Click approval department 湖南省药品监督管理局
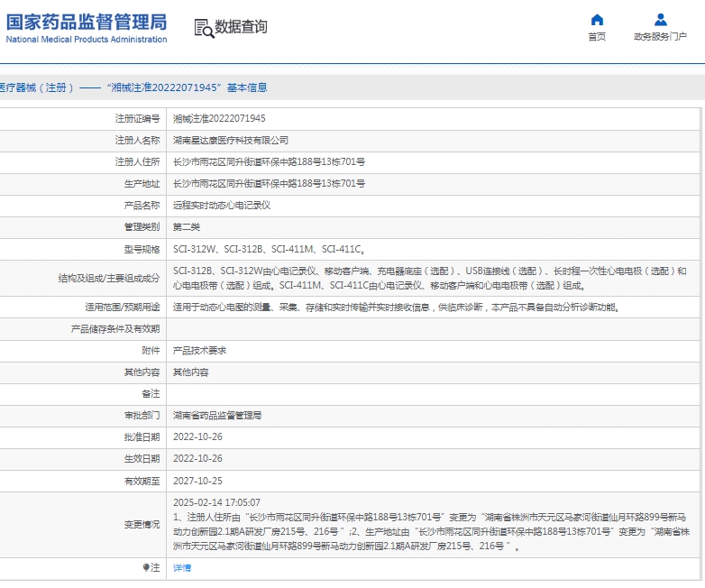The image size is (705, 588). pos(217,415)
